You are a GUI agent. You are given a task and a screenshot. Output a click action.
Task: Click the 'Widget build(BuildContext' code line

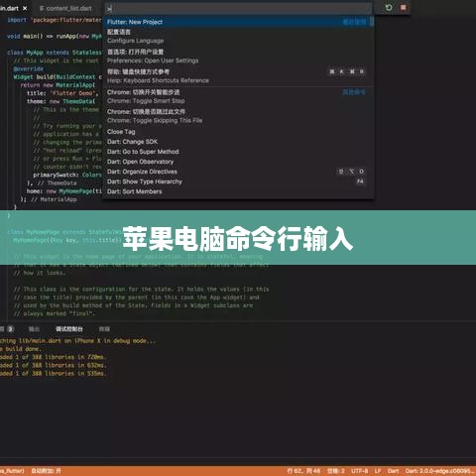tap(58, 76)
